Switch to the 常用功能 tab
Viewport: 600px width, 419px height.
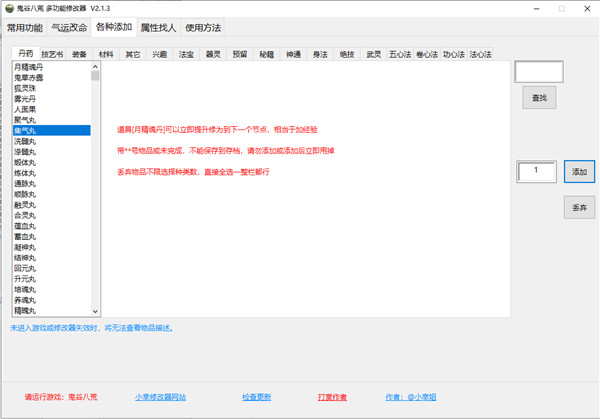pos(25,27)
